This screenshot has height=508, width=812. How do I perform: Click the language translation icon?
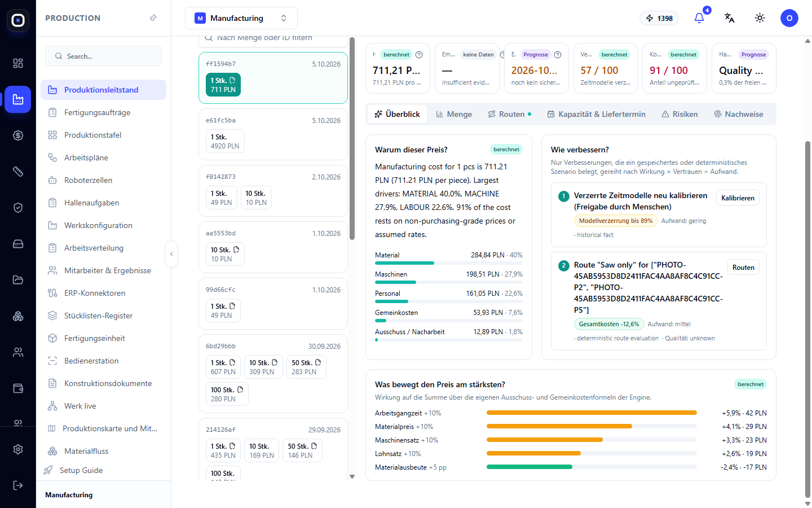tap(729, 18)
